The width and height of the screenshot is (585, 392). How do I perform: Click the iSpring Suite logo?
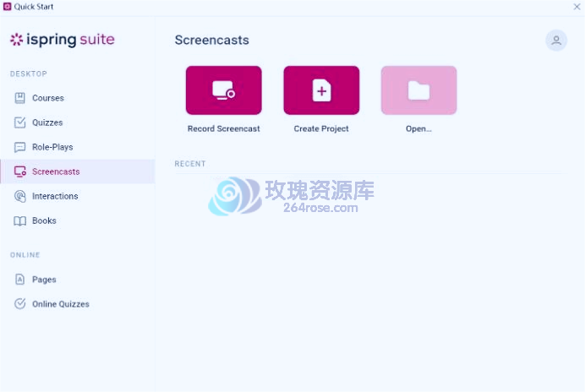63,39
